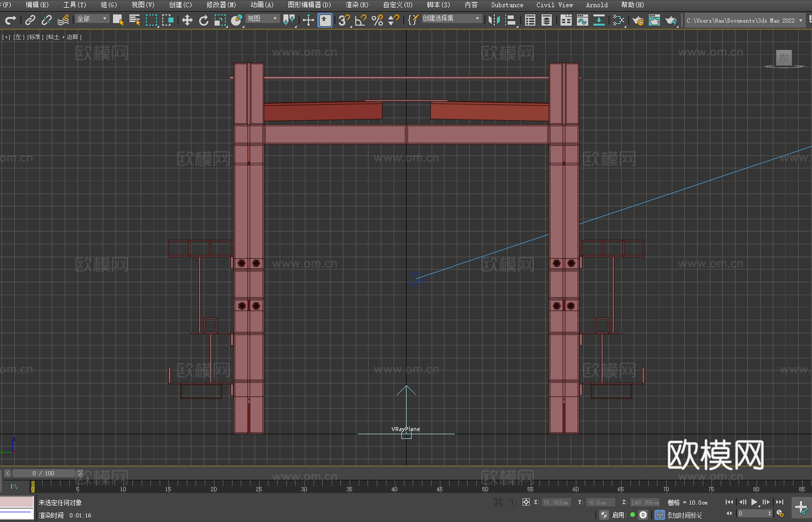
Task: Open the project path dropdown
Action: 744,21
